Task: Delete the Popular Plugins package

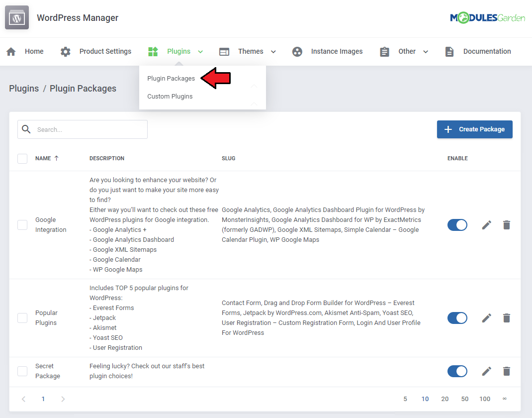Action: (507, 318)
